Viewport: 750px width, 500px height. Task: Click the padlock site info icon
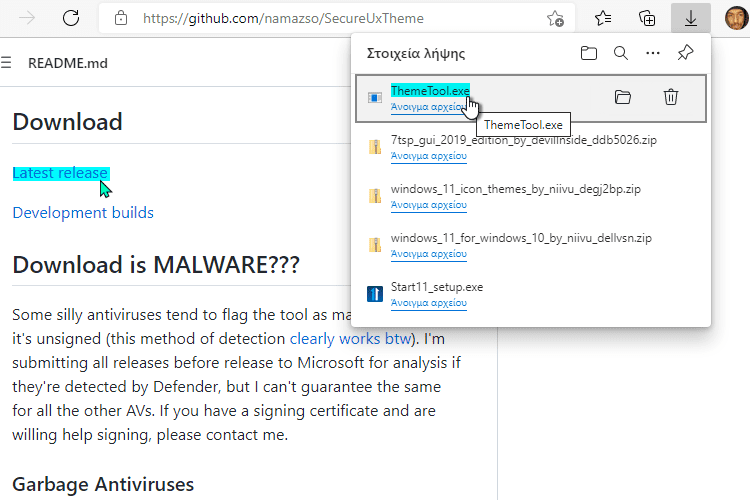[121, 18]
